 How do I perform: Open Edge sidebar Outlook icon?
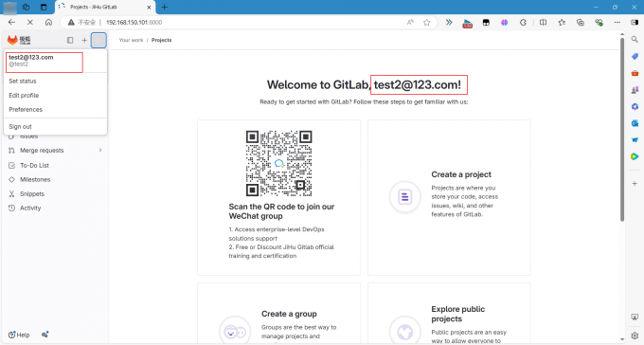click(635, 123)
